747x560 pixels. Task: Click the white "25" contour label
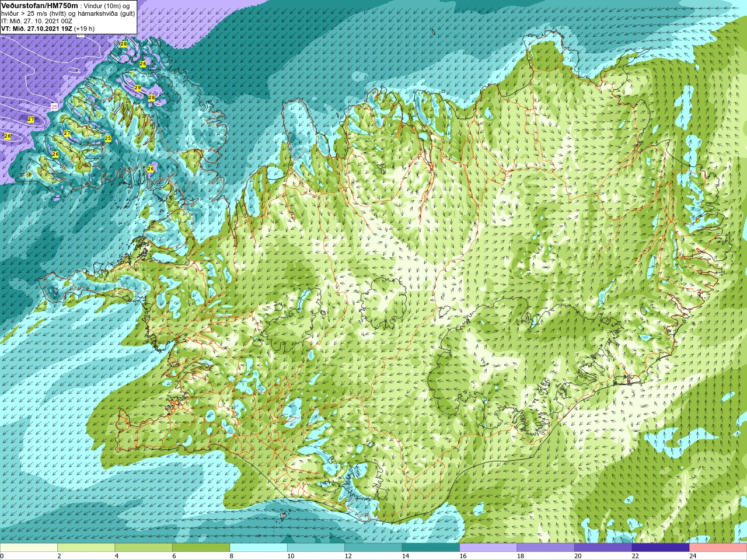54,107
